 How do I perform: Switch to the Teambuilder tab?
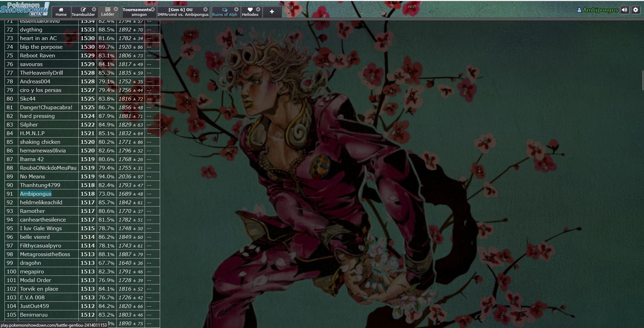[83, 12]
